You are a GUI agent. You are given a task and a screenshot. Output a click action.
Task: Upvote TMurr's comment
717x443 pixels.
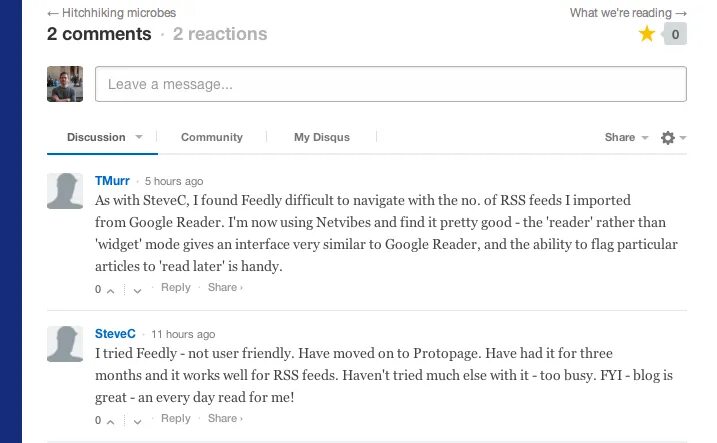click(x=110, y=289)
